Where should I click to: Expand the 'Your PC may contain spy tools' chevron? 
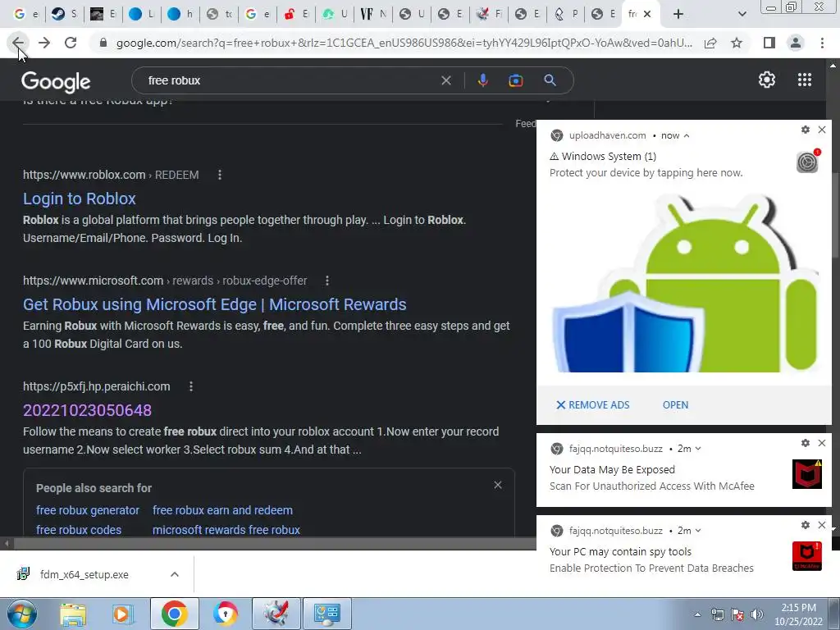698,531
